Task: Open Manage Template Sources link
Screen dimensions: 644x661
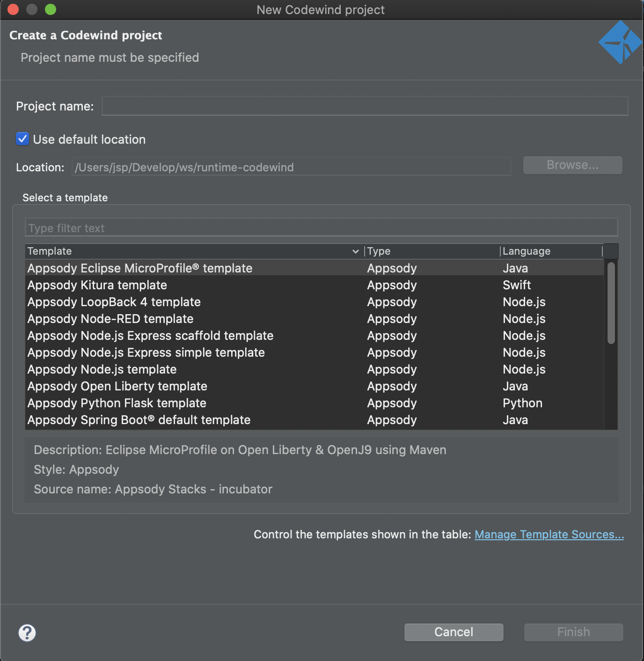Action: tap(549, 535)
